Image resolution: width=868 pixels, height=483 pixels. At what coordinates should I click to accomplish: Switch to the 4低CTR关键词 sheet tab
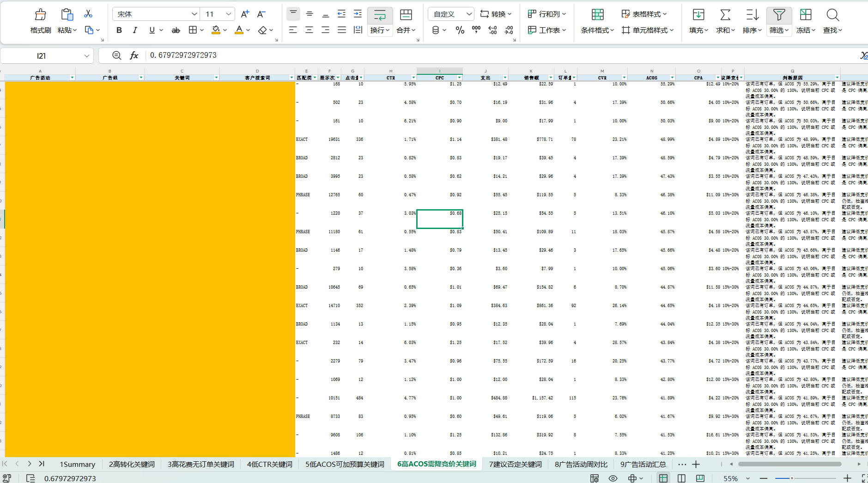click(269, 464)
